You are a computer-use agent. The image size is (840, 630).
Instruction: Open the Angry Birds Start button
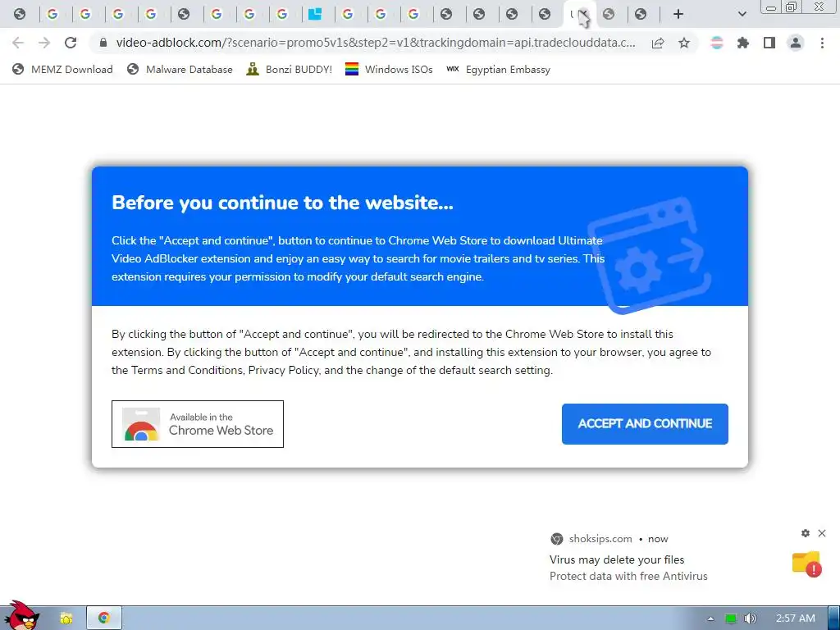21,616
